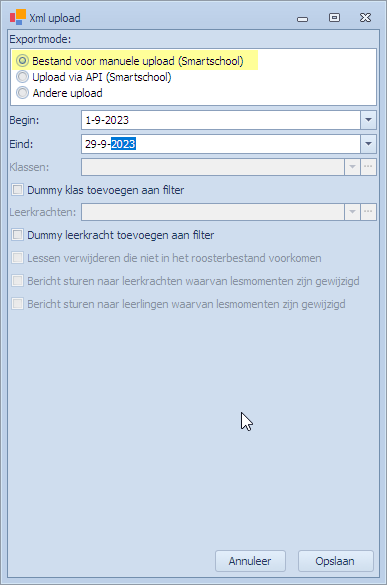
Task: Expand the Klassen dropdown arrow
Action: tap(352, 167)
